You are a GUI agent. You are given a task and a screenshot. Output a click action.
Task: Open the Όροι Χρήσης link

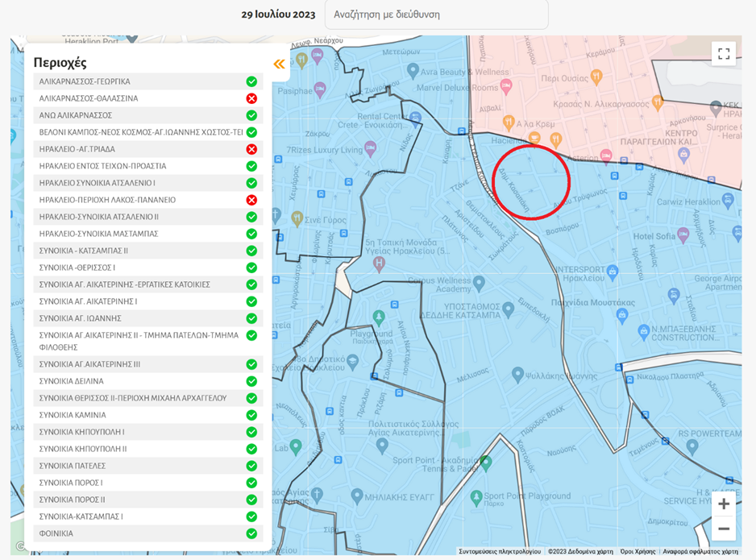click(x=638, y=552)
